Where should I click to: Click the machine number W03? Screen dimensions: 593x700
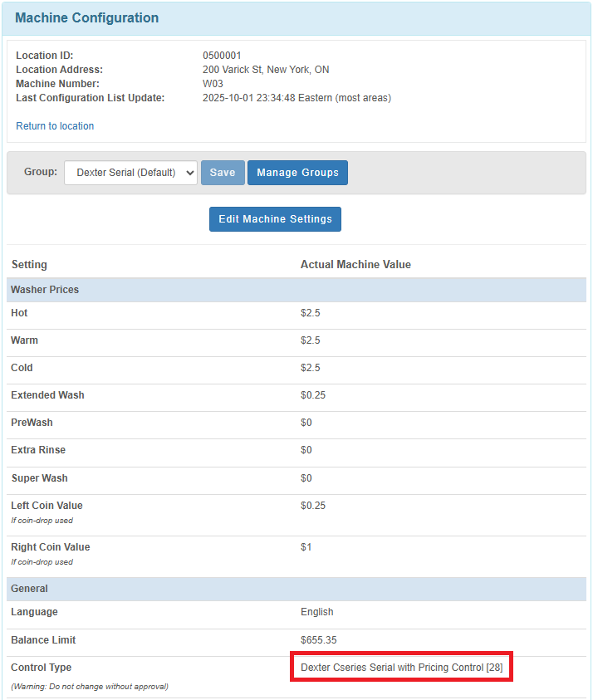click(x=213, y=84)
